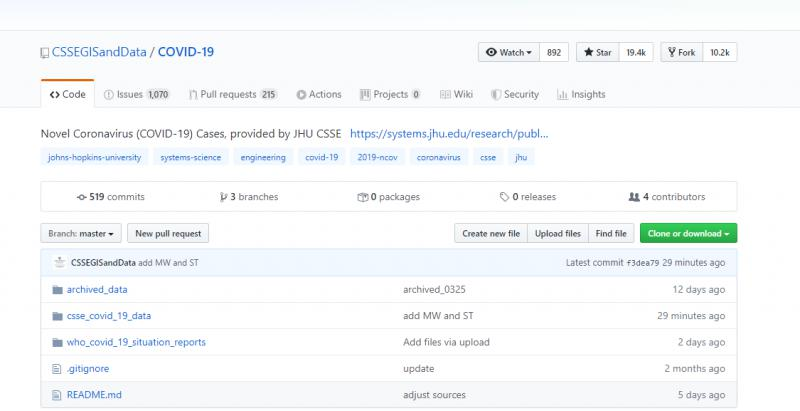This screenshot has width=800, height=411.
Task: Click the .gitignore file icon
Action: pos(57,368)
